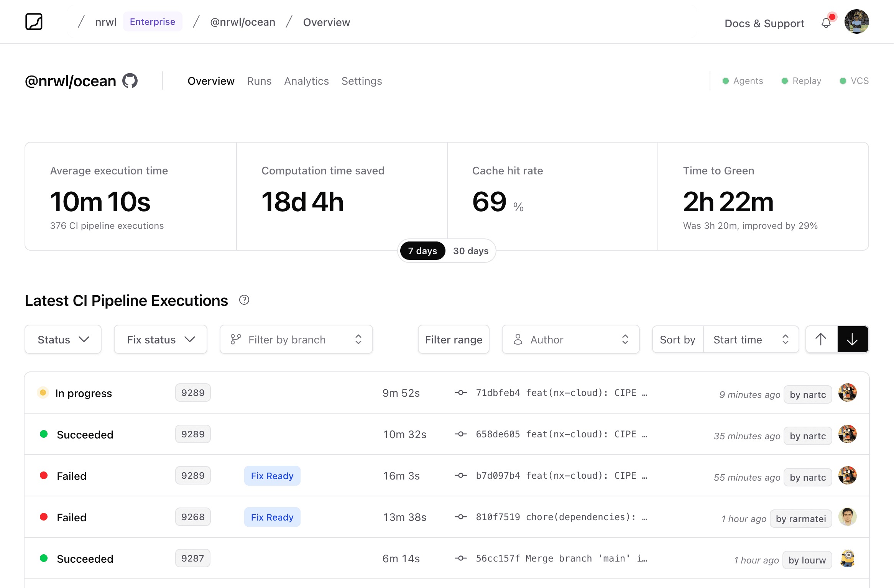
Task: Click lourw's minion avatar
Action: (x=848, y=559)
